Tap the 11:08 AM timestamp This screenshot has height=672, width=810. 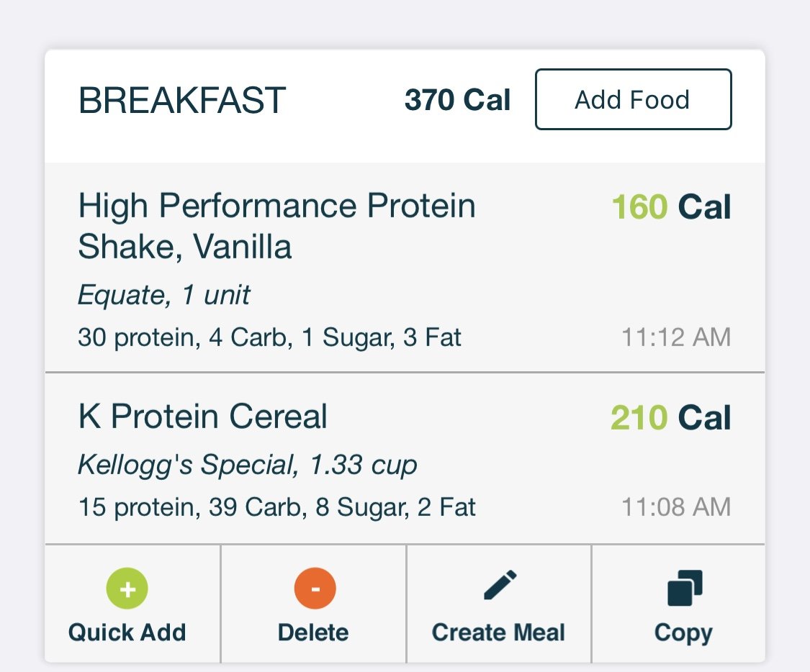[x=676, y=507]
